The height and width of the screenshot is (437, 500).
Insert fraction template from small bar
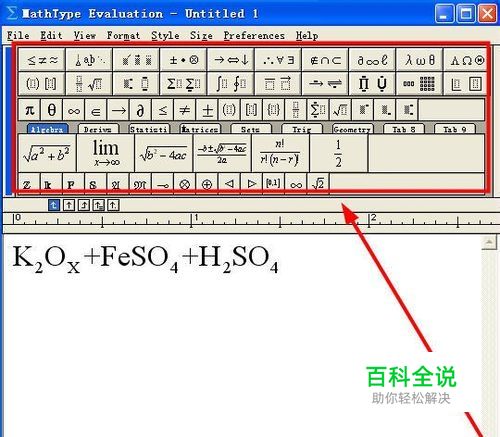[296, 110]
